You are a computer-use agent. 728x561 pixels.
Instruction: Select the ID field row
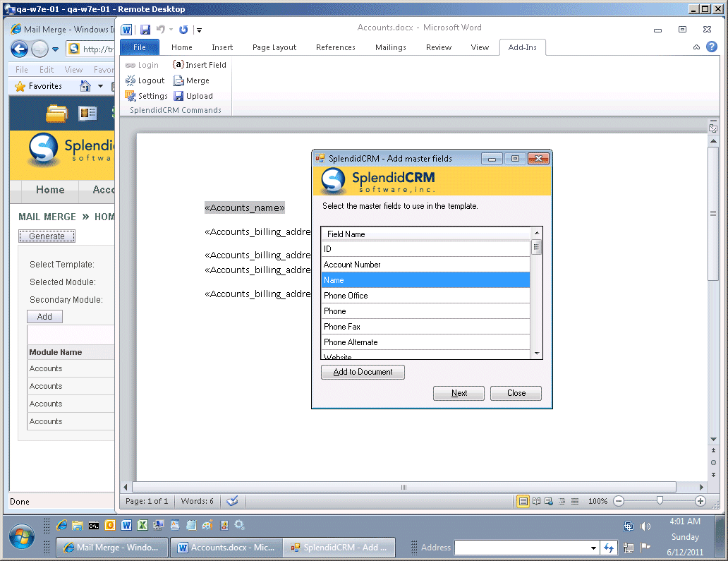425,249
